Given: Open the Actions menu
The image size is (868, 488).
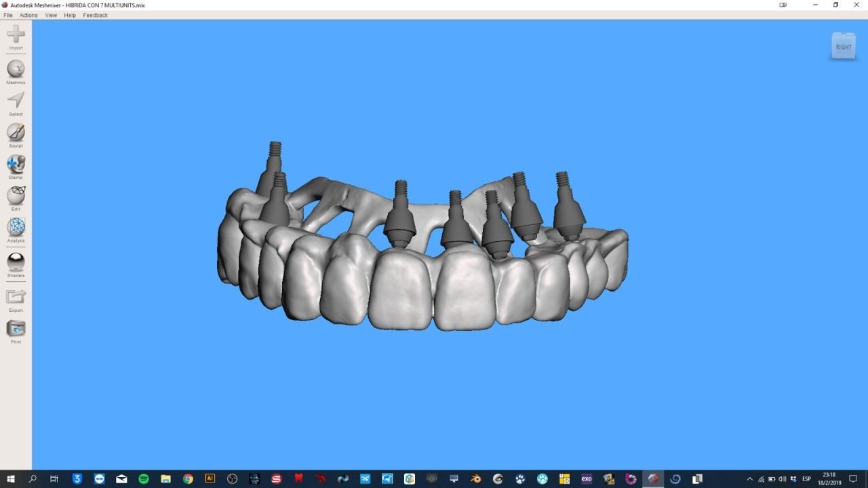Looking at the screenshot, I should [x=28, y=15].
